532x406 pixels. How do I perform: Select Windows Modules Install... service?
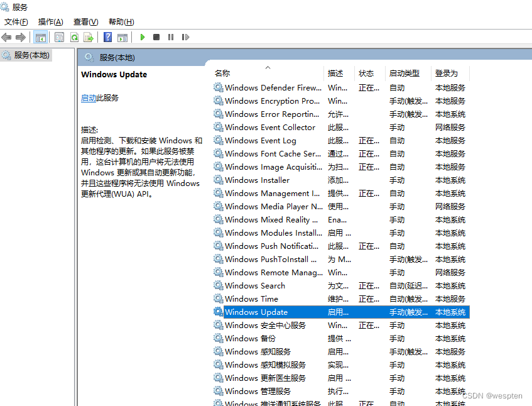pyautogui.click(x=273, y=233)
